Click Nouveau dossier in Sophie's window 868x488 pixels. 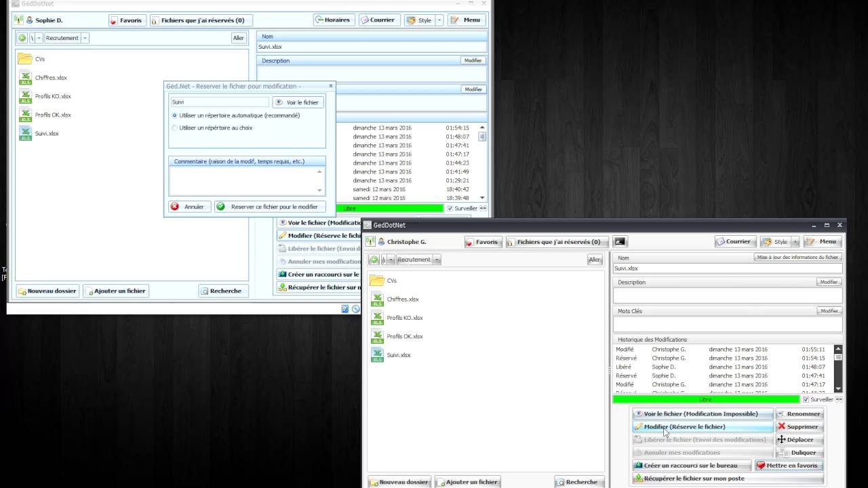(47, 291)
